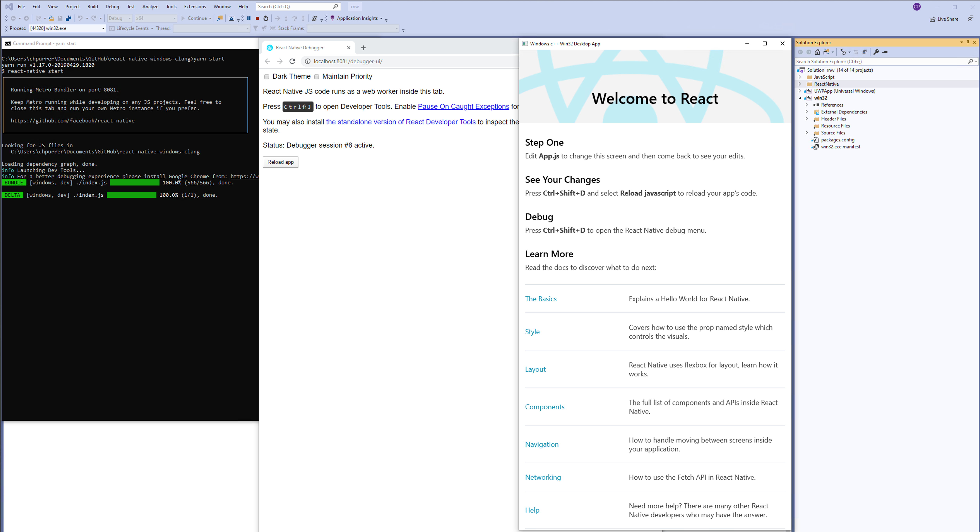Open the Process win32.exe dropdown
The height and width of the screenshot is (532, 980).
(103, 28)
